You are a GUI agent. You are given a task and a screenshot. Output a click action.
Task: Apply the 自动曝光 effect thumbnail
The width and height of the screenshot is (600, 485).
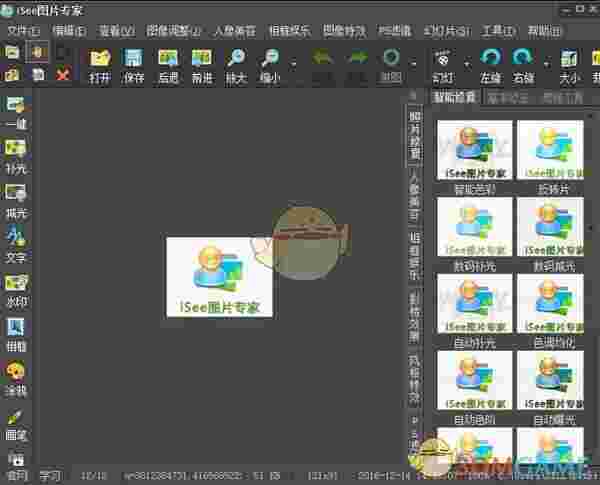(x=550, y=380)
